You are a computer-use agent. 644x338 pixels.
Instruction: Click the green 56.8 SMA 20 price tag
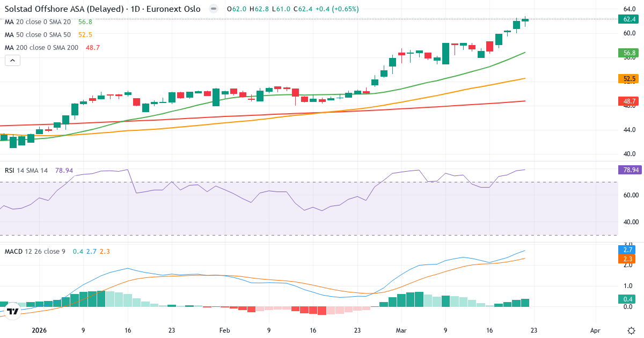coord(627,53)
